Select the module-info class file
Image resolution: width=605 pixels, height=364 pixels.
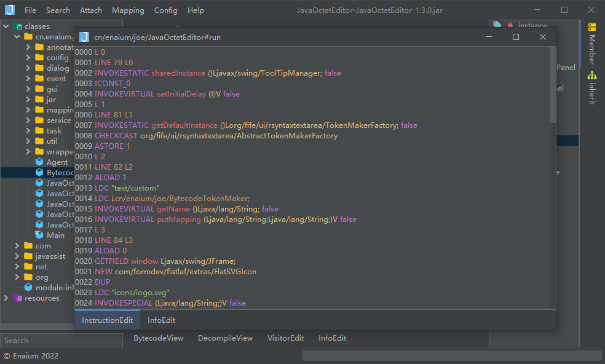(x=54, y=288)
